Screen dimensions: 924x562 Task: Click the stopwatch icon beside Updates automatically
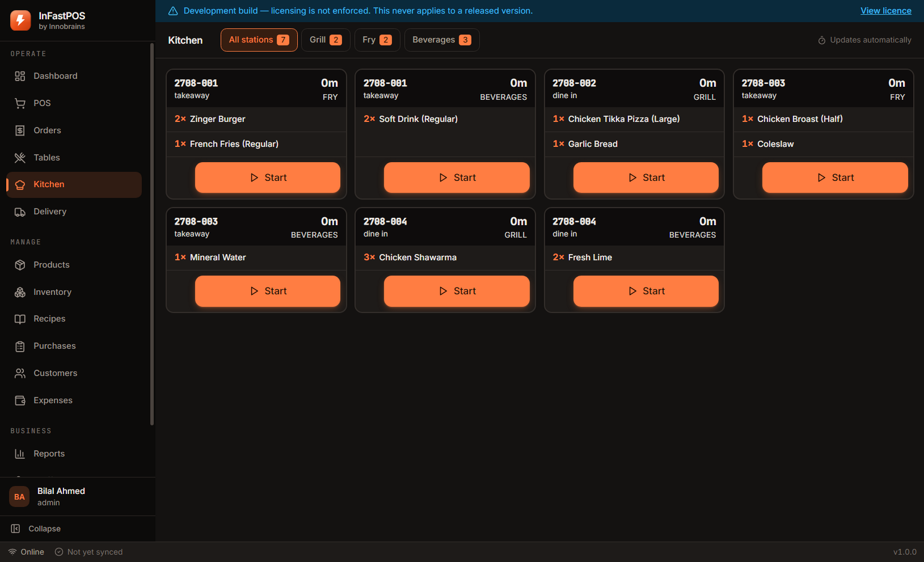(x=821, y=40)
